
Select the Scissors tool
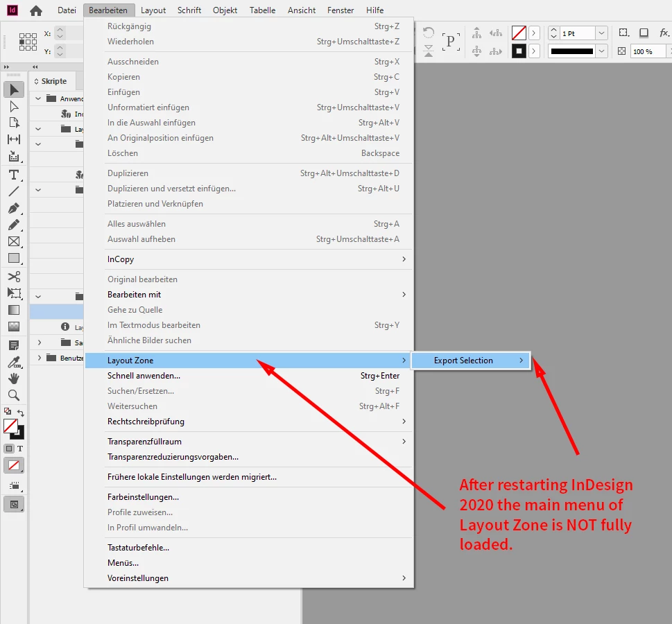point(14,277)
